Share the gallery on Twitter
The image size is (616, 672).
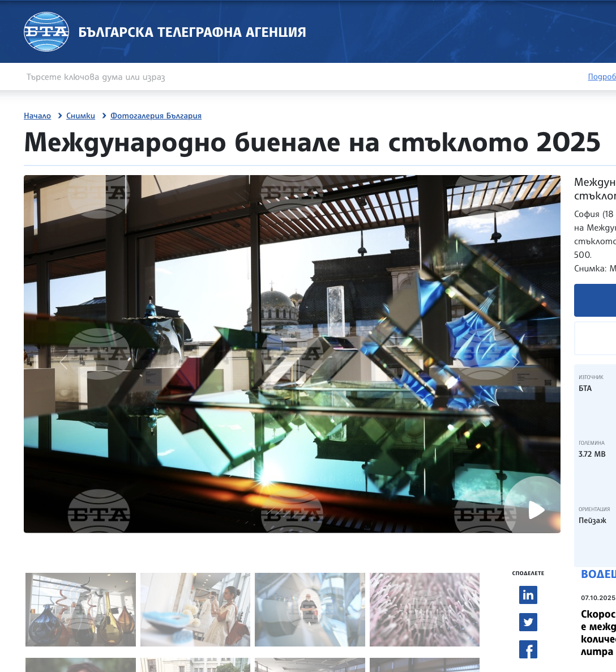coord(528,622)
